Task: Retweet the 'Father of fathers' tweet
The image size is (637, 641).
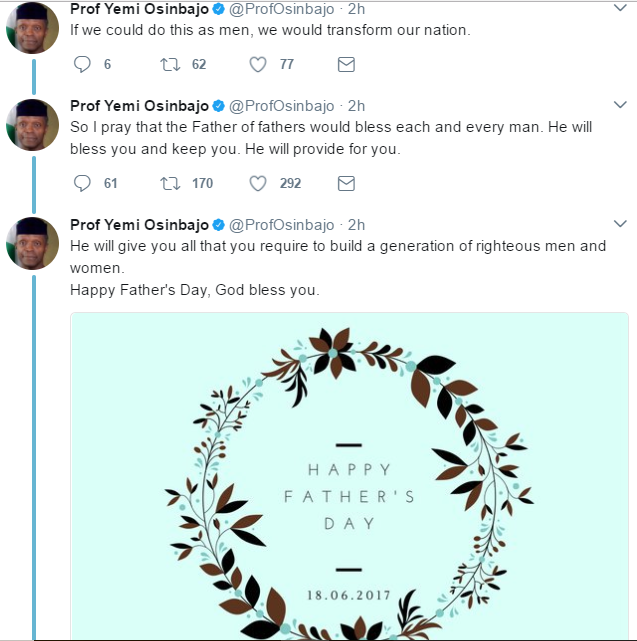Action: (x=170, y=183)
